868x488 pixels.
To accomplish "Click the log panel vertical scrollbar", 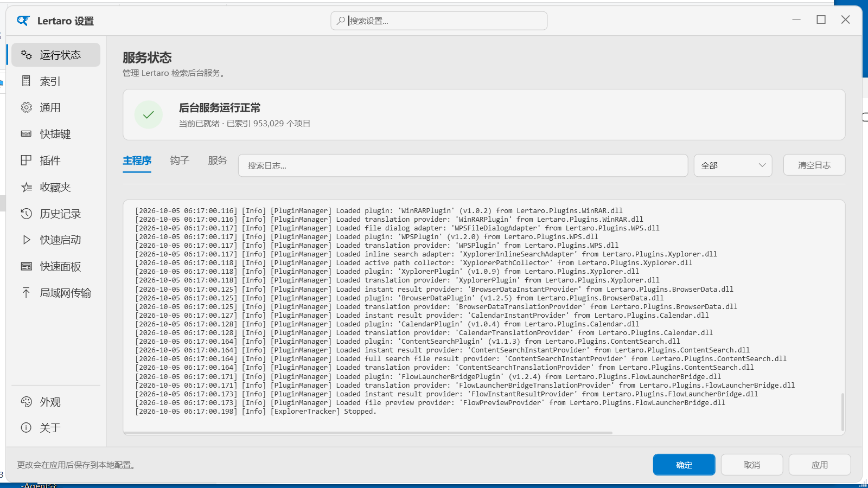I will coord(842,412).
